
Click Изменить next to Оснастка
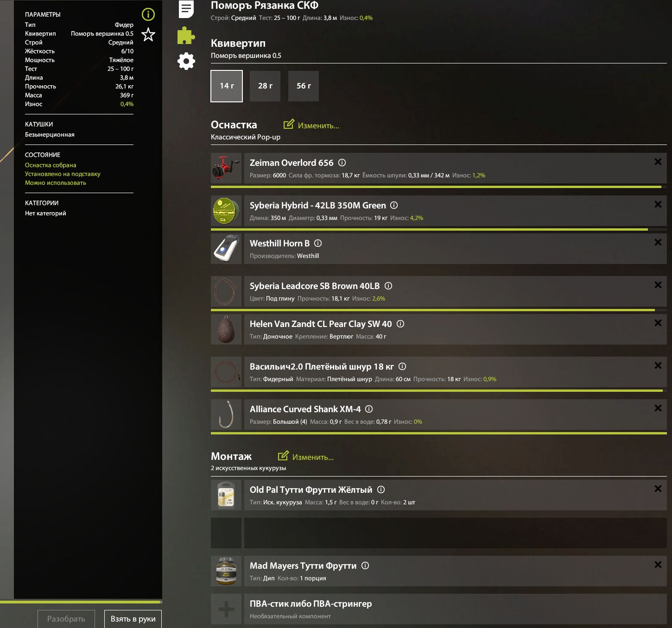[x=311, y=125]
